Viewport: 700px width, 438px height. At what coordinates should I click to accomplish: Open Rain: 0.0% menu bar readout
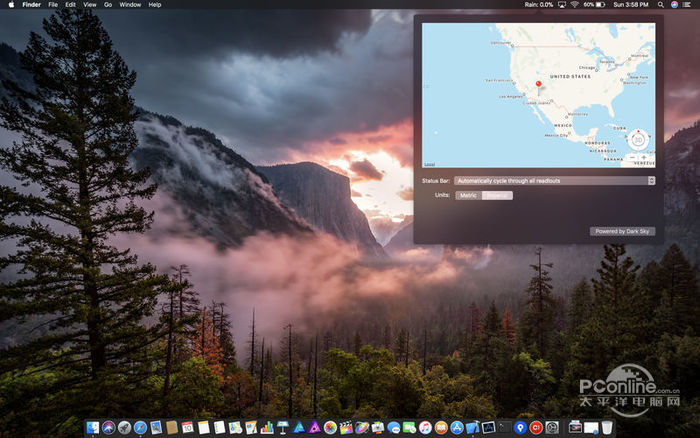click(540, 5)
